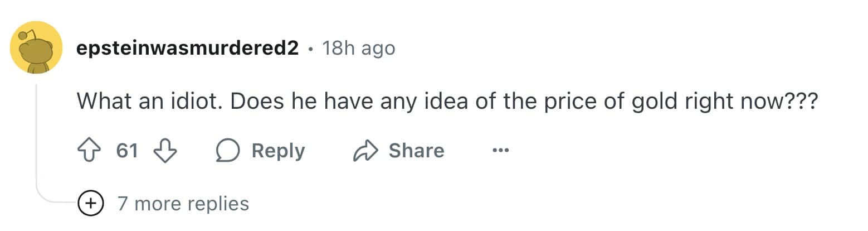Open the "7 more replies" link

183,204
